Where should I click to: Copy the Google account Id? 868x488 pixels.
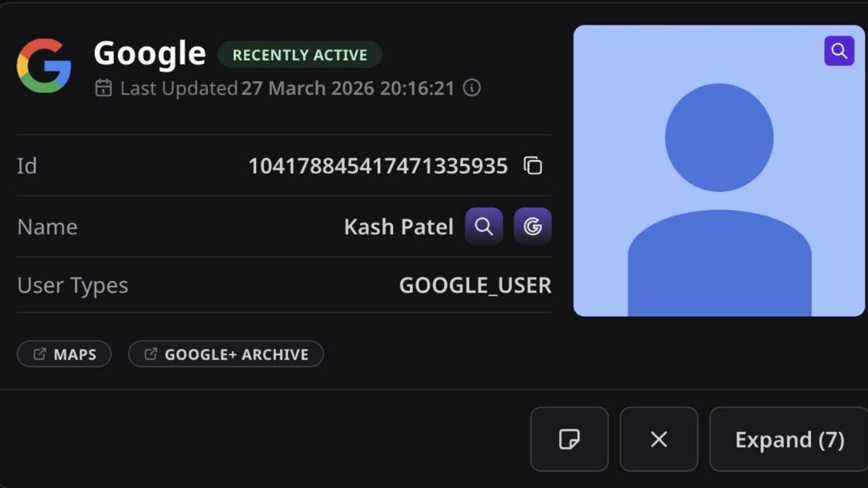coord(532,166)
